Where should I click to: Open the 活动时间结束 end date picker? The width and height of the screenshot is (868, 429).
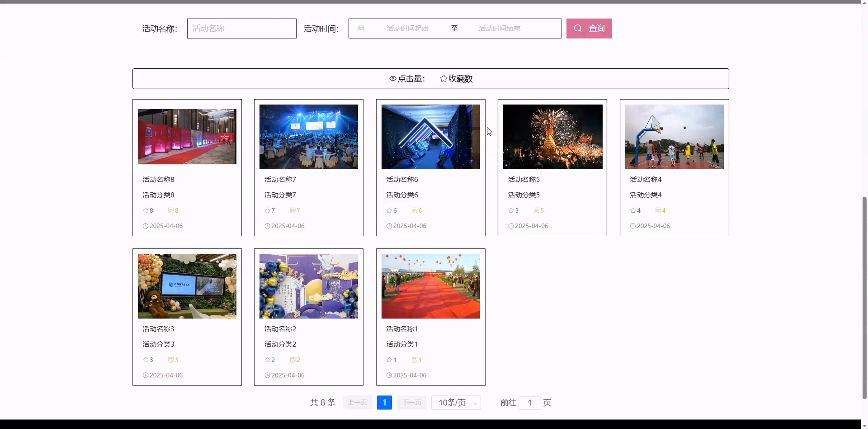(499, 29)
